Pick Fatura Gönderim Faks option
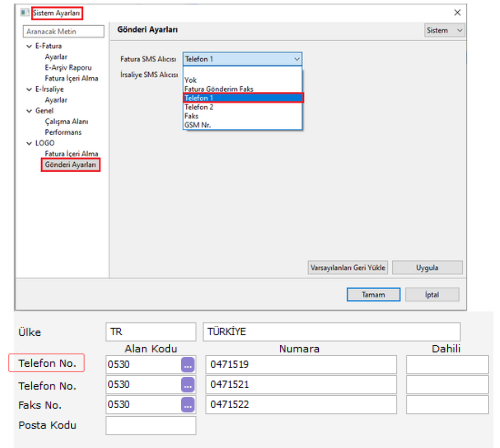 coord(242,89)
